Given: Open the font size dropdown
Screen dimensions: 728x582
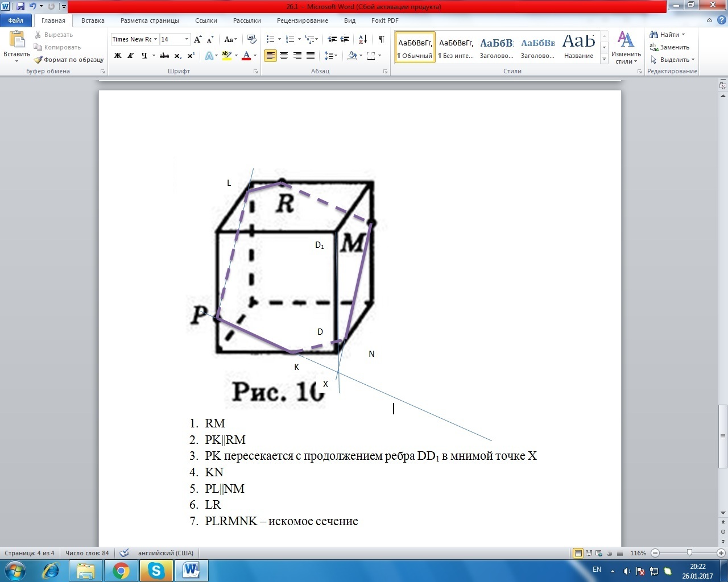Looking at the screenshot, I should coord(188,39).
